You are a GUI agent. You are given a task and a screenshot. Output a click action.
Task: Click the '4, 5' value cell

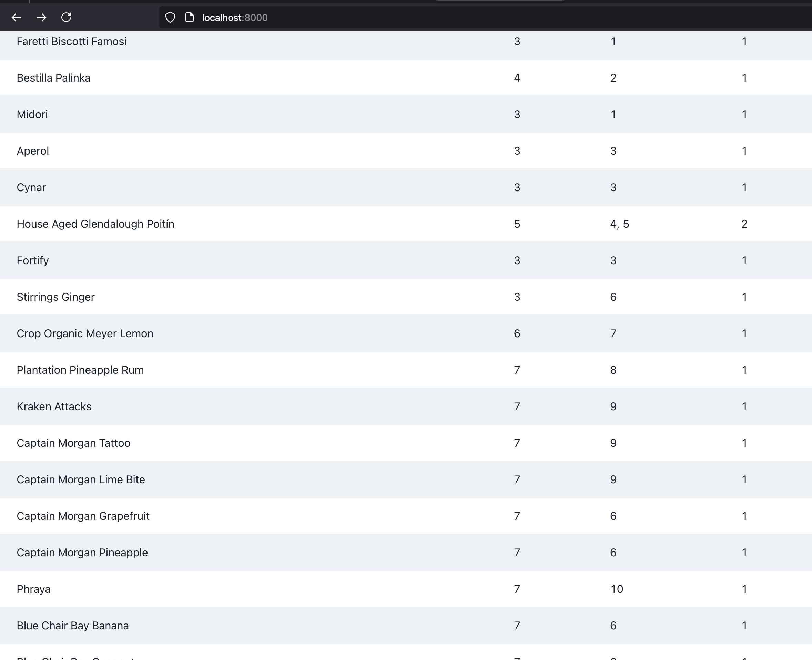pos(619,224)
